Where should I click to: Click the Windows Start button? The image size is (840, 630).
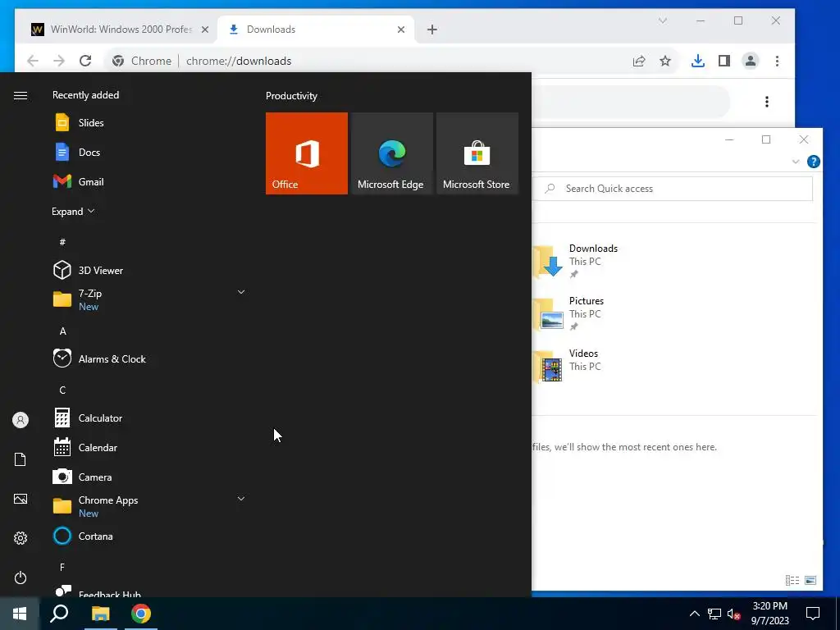20,614
